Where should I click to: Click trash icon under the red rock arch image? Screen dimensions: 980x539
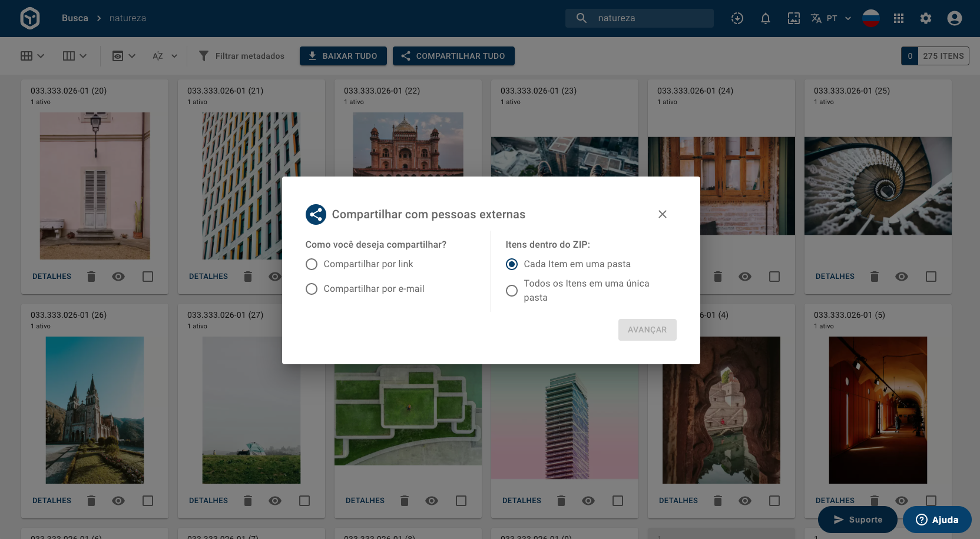tap(718, 501)
